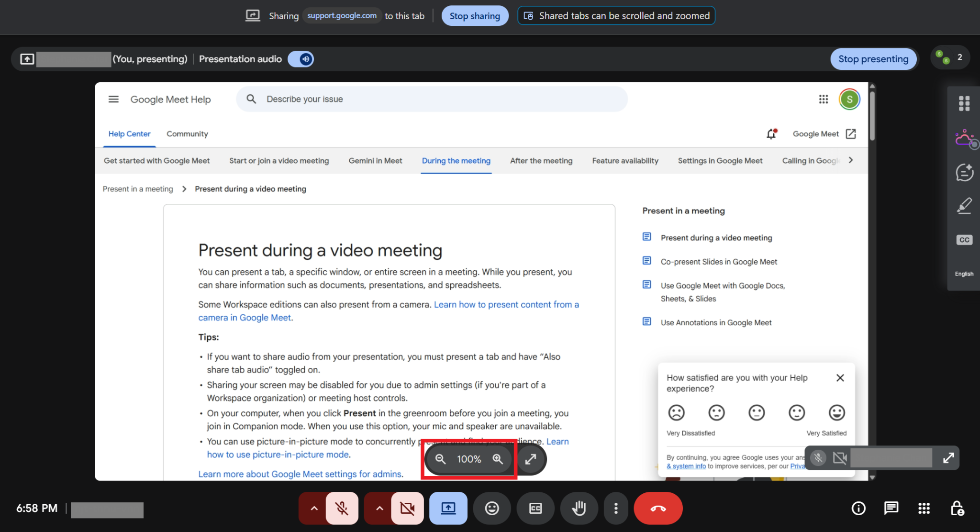Zoom in the shared tab
Screen dimensions: 980x532
point(498,459)
